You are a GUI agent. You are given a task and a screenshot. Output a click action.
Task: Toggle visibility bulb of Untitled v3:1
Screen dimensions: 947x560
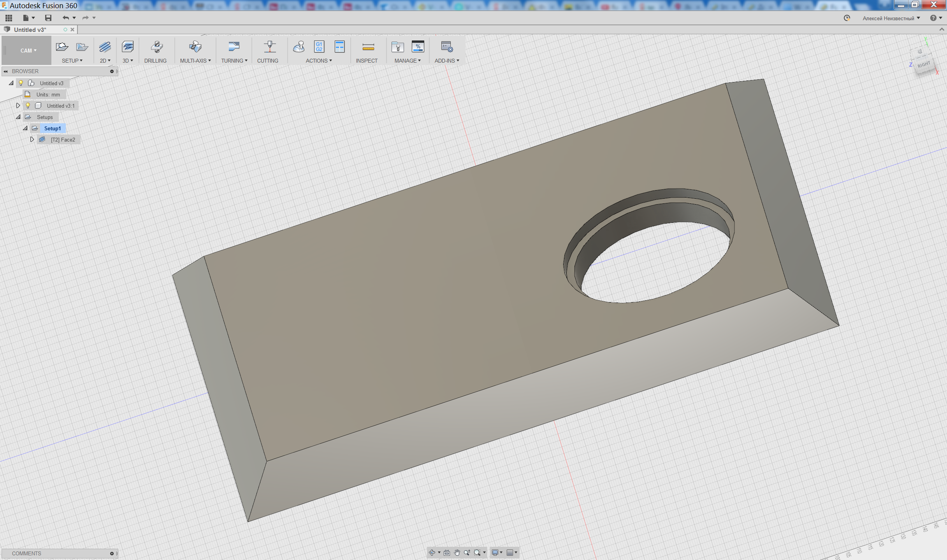[28, 105]
